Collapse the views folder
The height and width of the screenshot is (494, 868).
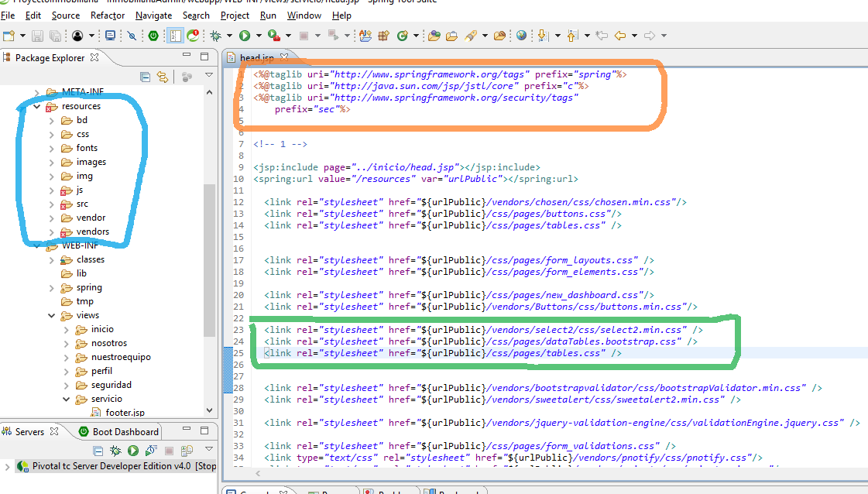51,316
